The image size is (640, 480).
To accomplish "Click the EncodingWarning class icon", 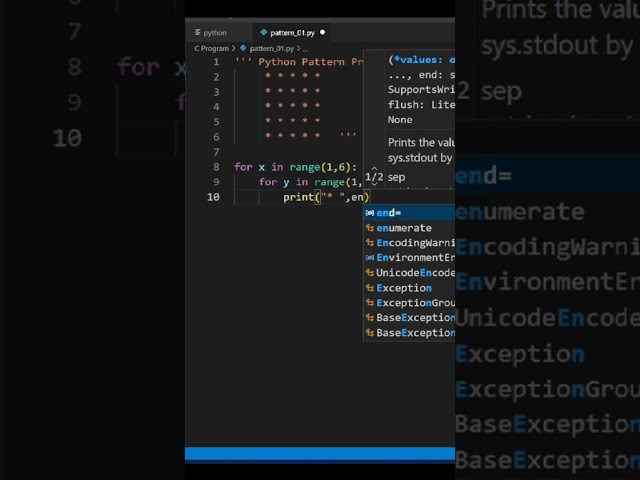I will 370,243.
